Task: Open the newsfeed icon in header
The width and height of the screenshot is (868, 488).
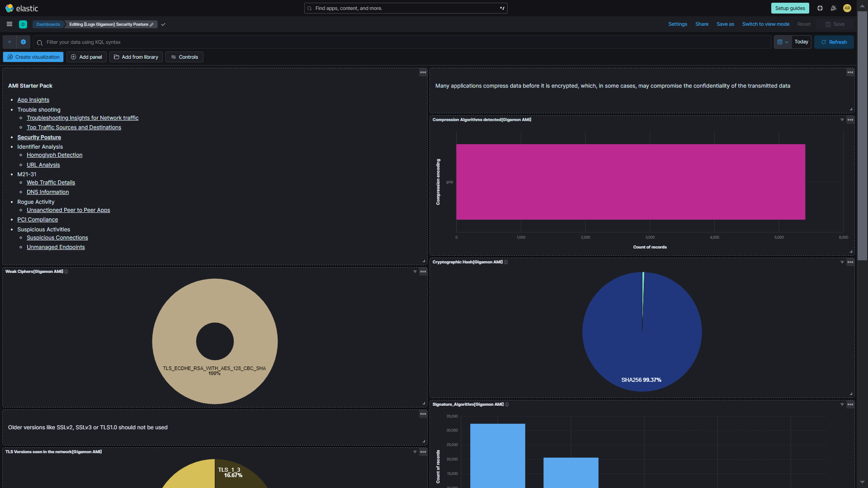Action: [x=834, y=8]
